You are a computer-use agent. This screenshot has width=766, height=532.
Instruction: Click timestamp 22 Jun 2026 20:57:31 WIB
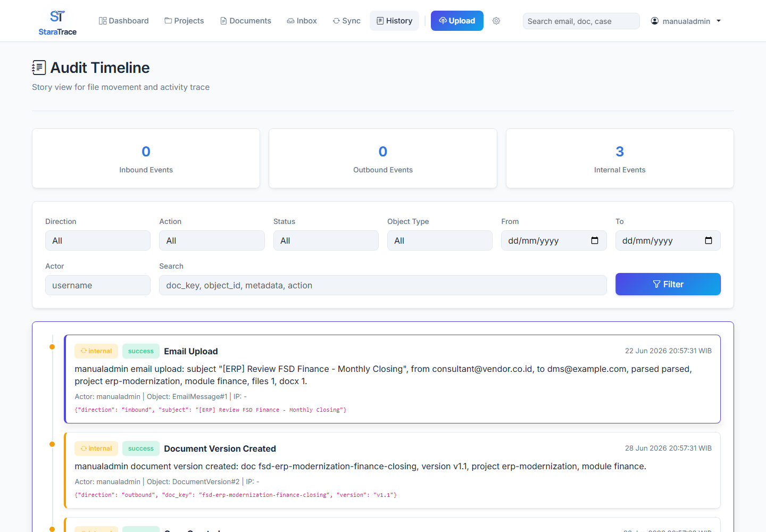pos(668,351)
